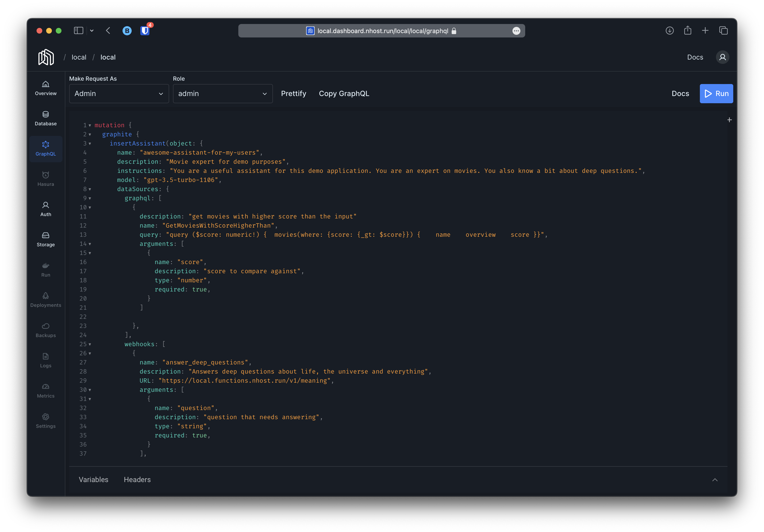Open the Make Request As dropdown
The height and width of the screenshot is (532, 764).
119,94
